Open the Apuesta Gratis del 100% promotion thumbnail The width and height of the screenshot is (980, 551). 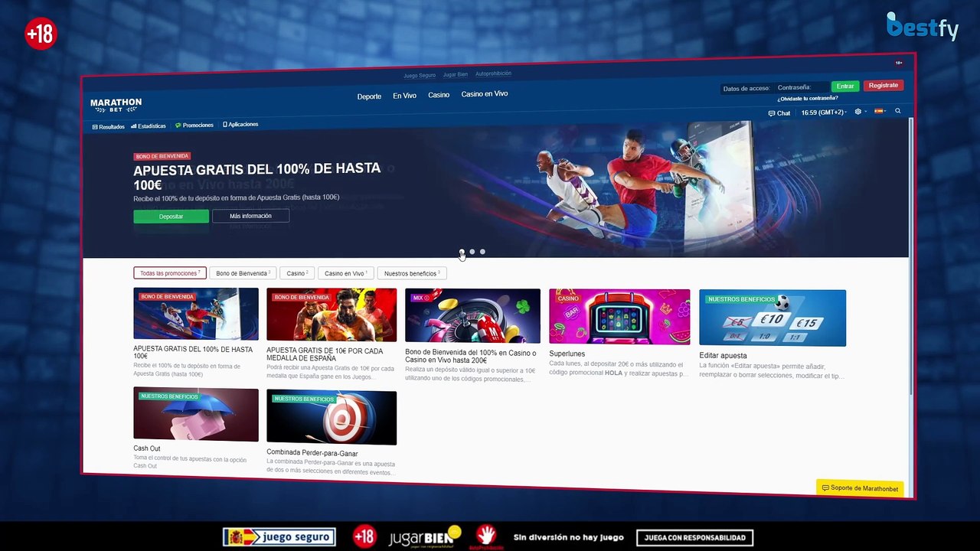[196, 314]
